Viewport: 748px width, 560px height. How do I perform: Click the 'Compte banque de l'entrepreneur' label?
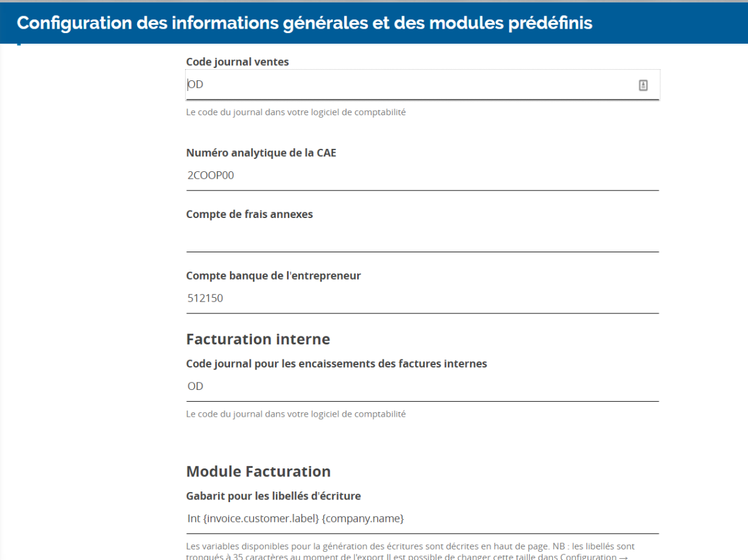tap(273, 275)
